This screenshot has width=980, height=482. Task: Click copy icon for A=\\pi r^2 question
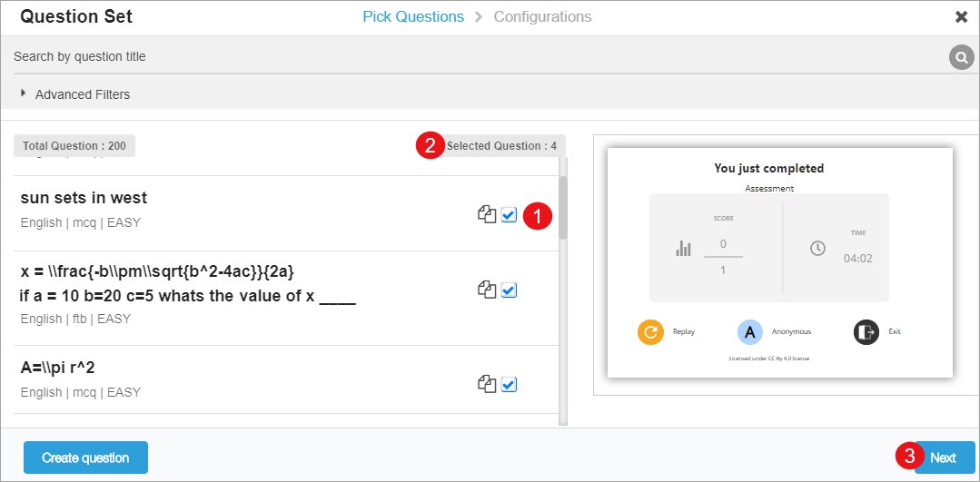tap(487, 384)
